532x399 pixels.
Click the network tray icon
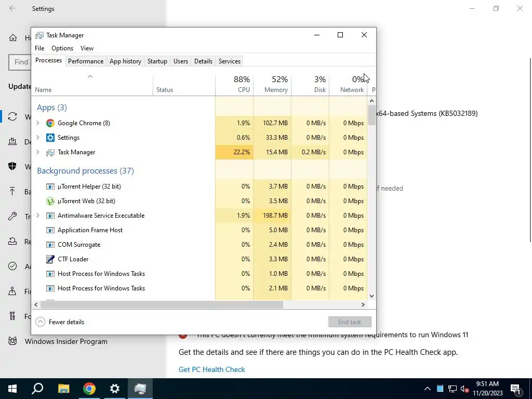pos(453,389)
